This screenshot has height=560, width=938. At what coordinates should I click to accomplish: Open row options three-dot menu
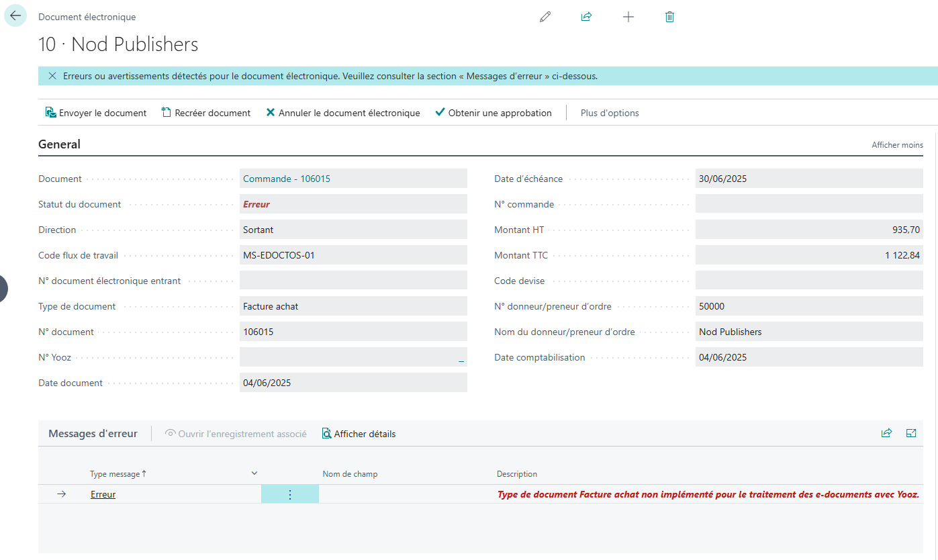point(289,494)
